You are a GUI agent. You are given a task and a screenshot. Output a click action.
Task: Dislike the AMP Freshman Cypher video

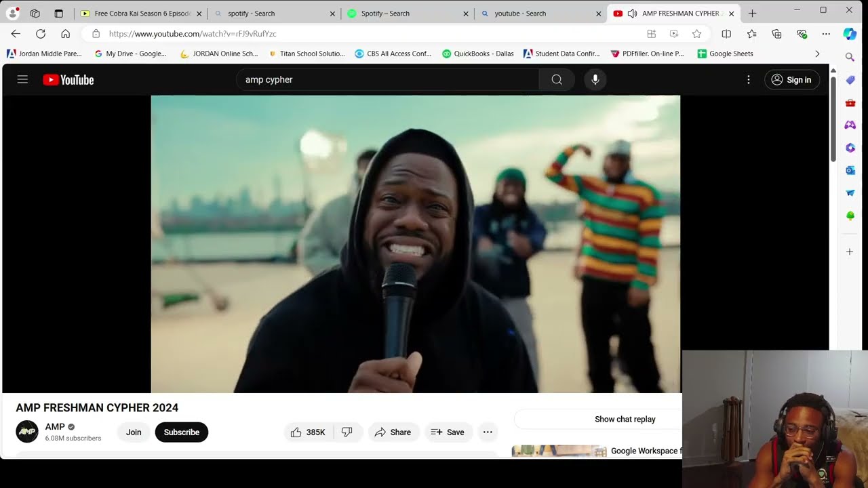click(347, 432)
